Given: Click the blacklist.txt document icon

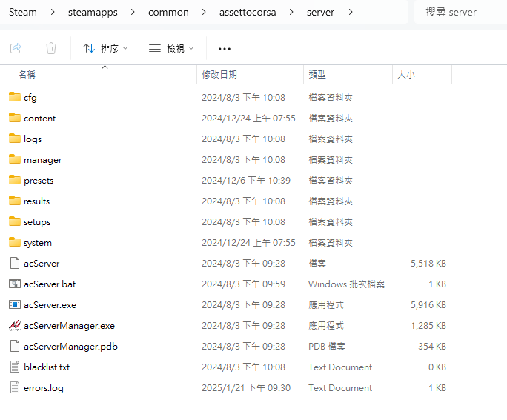Looking at the screenshot, I should (15, 367).
